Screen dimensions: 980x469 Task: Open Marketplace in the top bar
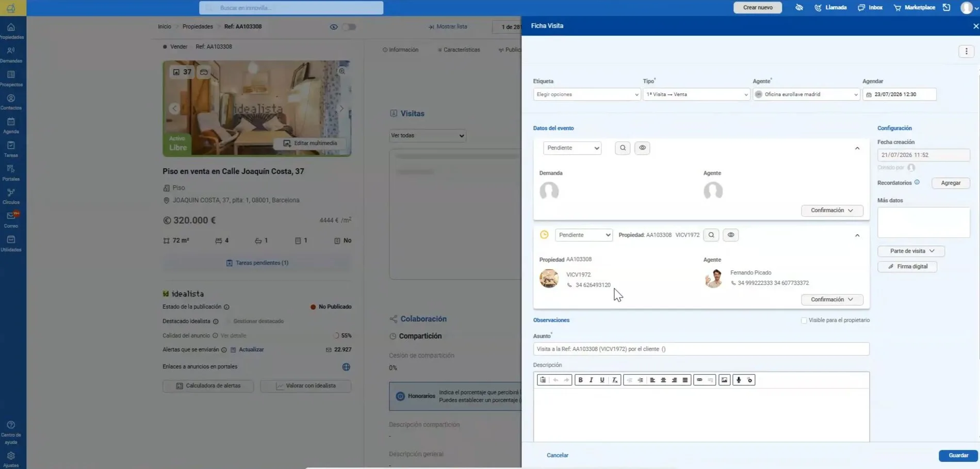pyautogui.click(x=914, y=8)
